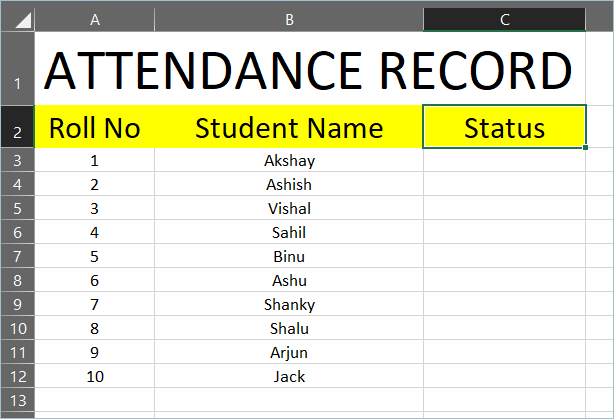Select the cell containing Jack
614x419 pixels.
pos(289,377)
